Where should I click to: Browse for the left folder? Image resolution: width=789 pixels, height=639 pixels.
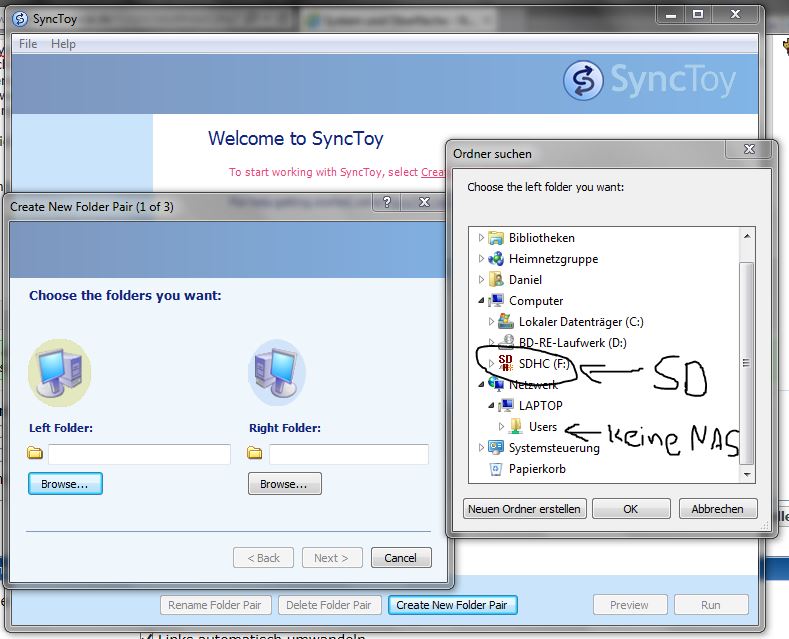click(65, 484)
